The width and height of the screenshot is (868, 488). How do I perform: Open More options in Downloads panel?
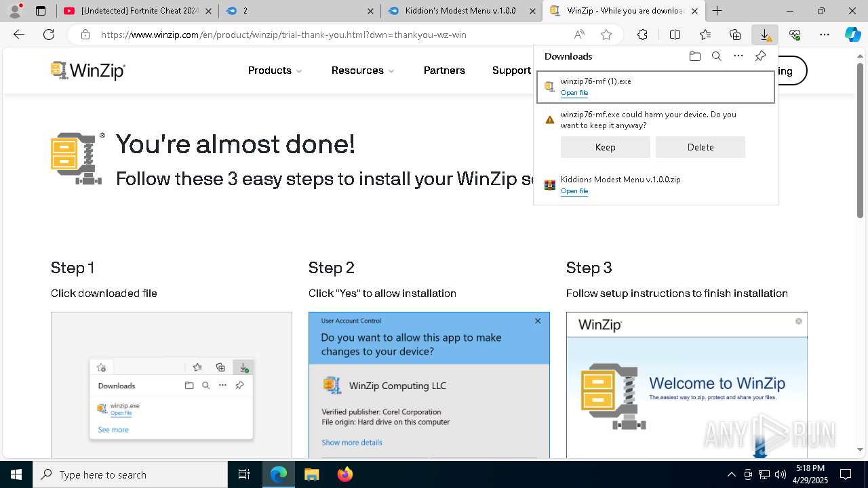tap(738, 56)
